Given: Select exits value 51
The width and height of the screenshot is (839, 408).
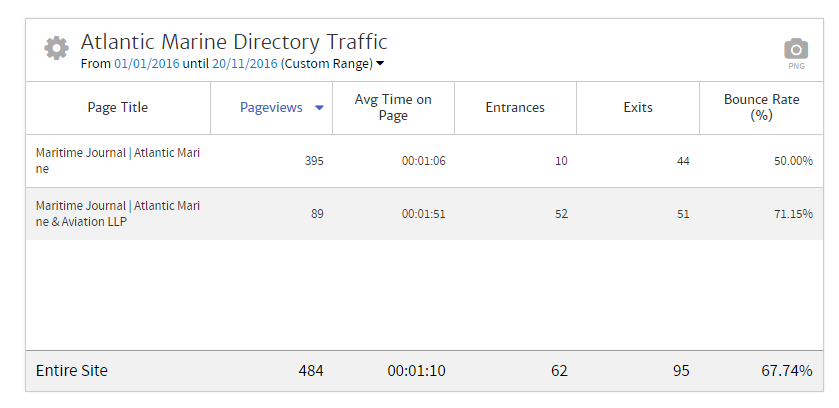Looking at the screenshot, I should click(683, 214).
